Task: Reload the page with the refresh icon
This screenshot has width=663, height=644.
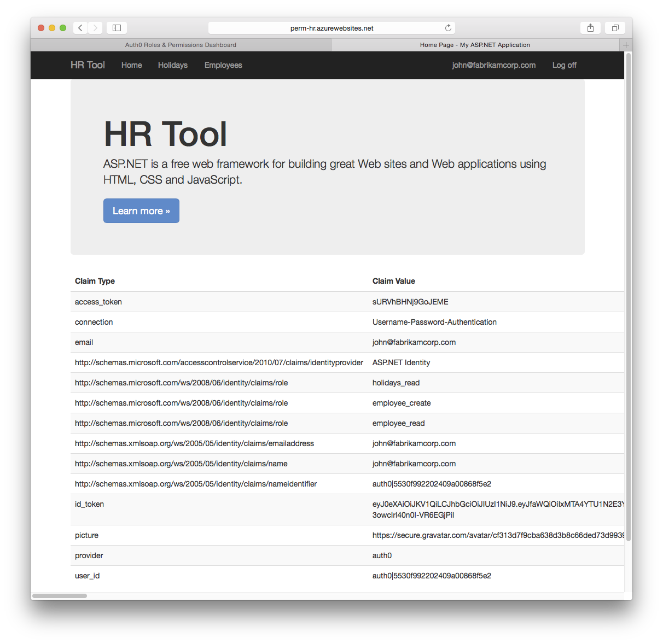Action: click(x=448, y=28)
